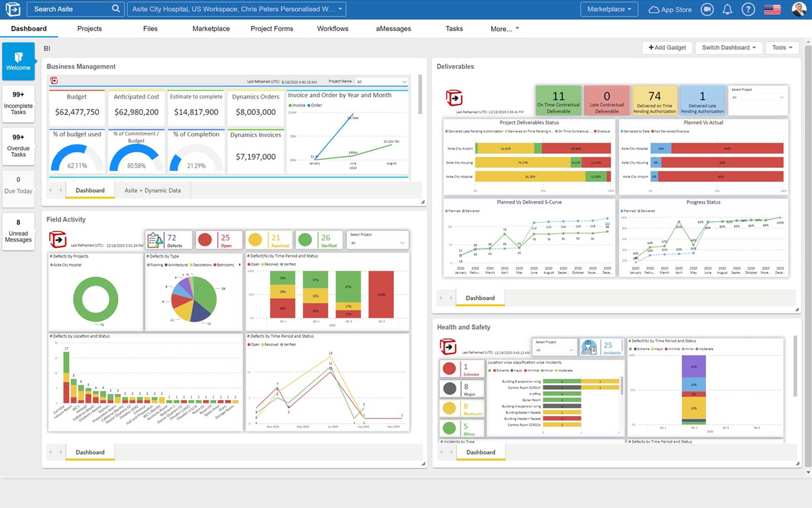
Task: Select the Dashboard tab in Business Management
Action: coord(90,190)
